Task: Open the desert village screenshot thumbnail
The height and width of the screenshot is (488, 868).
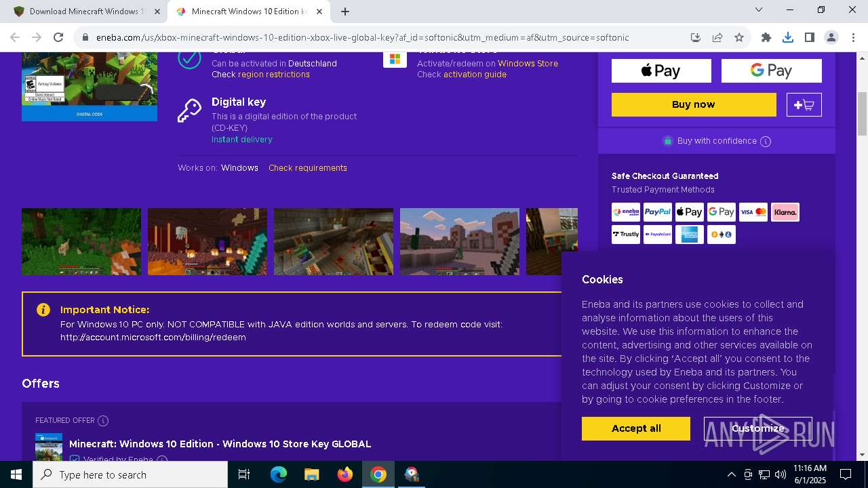Action: pyautogui.click(x=460, y=241)
